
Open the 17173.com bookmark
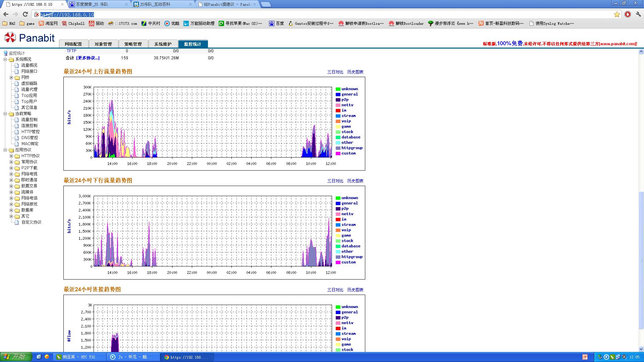(x=122, y=23)
